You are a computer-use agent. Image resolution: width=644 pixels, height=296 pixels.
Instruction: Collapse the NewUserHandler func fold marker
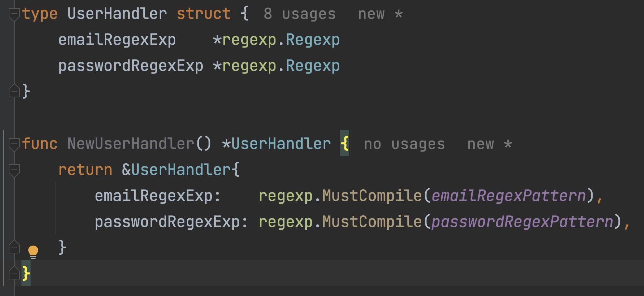coord(14,144)
